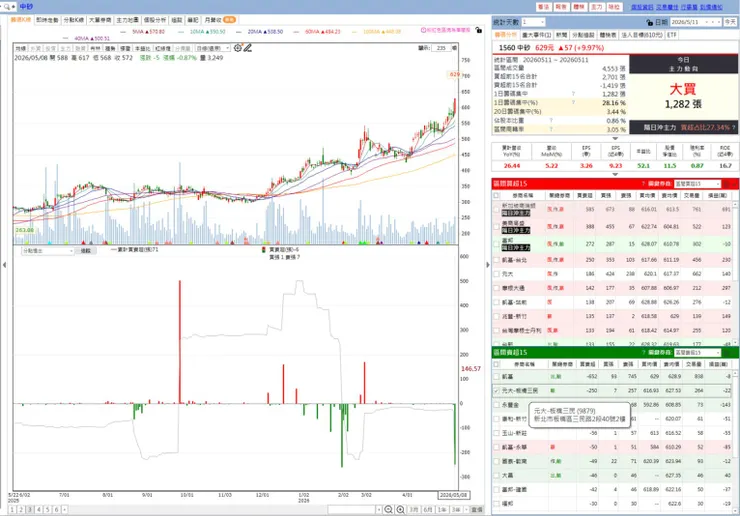Expand the arrow below fundamentals row
Viewport: 740px width, 516px height.
coord(615,174)
